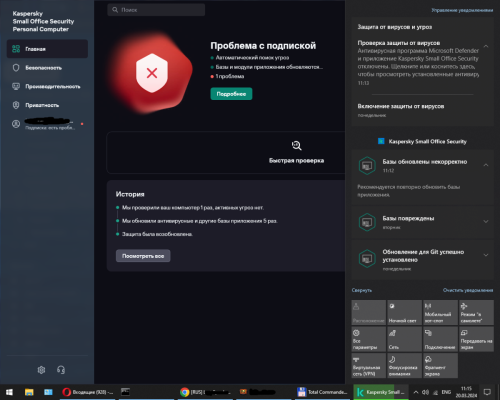Open Kaspersky settings gear icon at sidebar bottom
Screen dimensions: 500x400
pyautogui.click(x=41, y=370)
